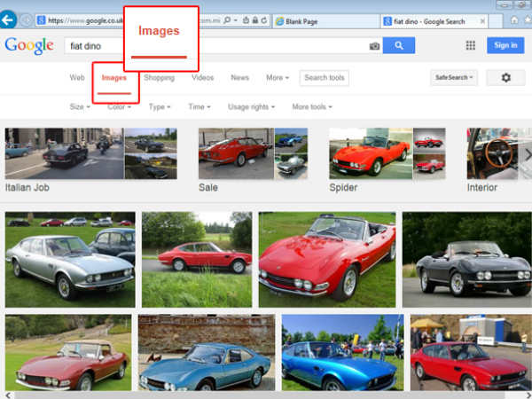Select the fiat dino - Google Search browser tab
This screenshot has height=399, width=532.
tap(434, 21)
